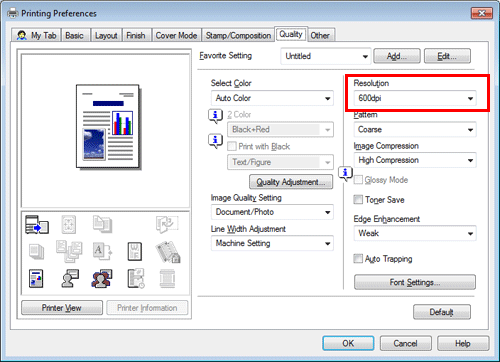The width and height of the screenshot is (500, 362).
Task: Toggle the Print with Black checkbox
Action: (x=232, y=146)
